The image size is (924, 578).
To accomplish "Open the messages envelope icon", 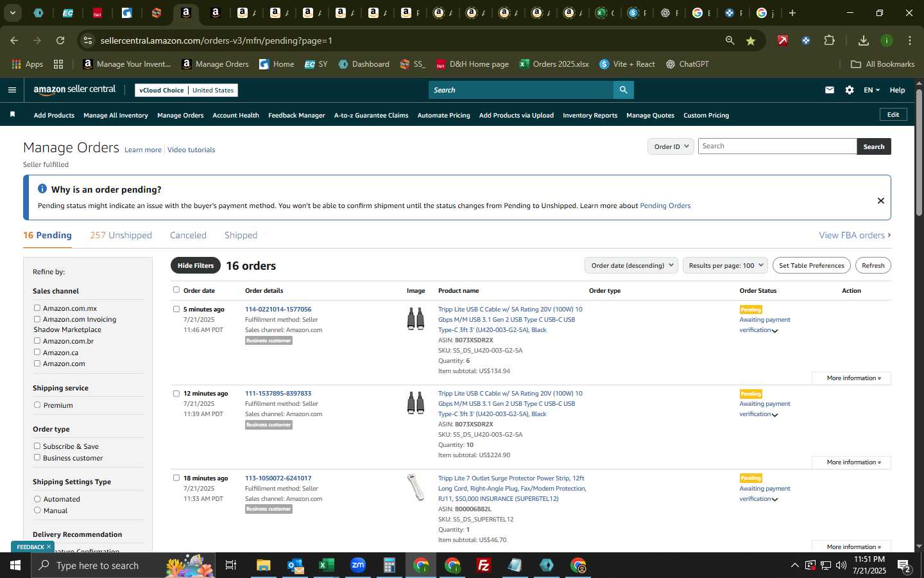I will pos(830,90).
